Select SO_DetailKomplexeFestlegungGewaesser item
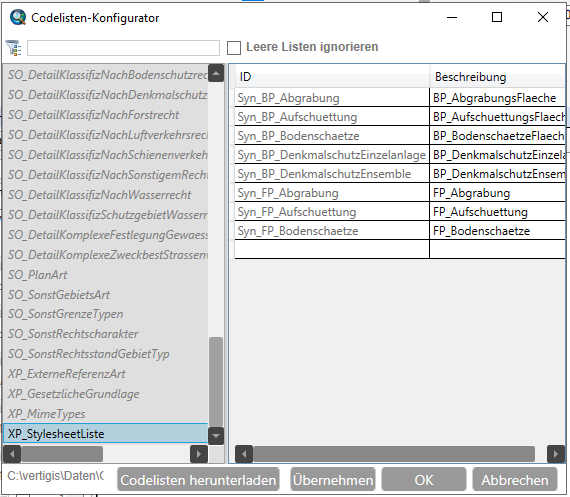 105,235
